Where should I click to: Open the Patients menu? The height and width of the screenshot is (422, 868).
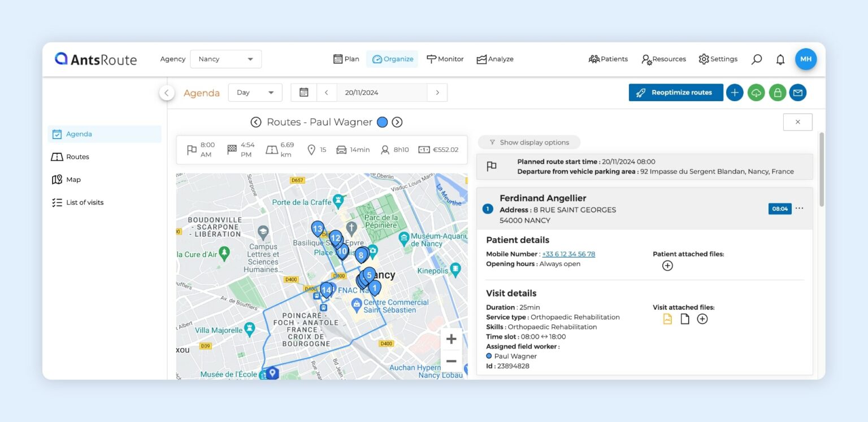(608, 59)
